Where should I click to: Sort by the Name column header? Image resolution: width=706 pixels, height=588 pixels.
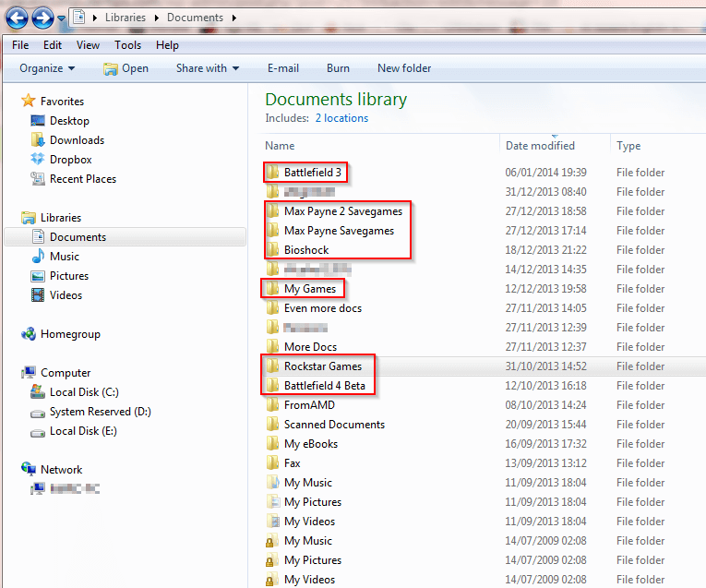[280, 146]
